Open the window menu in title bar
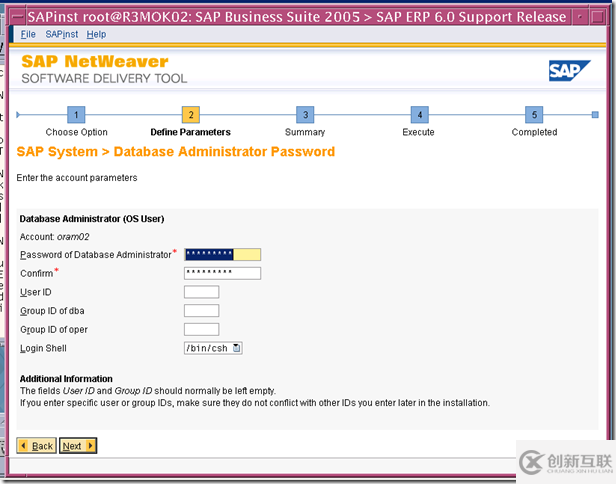This screenshot has width=616, height=484. (x=18, y=16)
